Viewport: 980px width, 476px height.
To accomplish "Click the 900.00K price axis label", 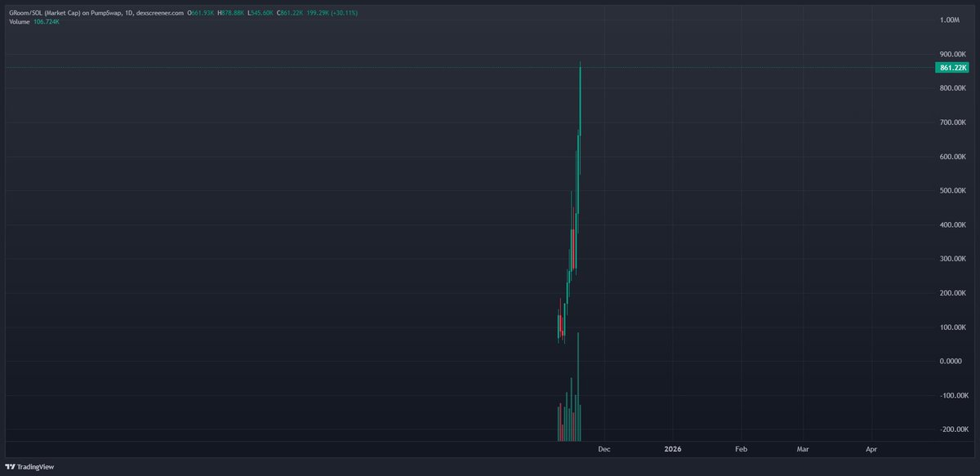I will coord(952,54).
